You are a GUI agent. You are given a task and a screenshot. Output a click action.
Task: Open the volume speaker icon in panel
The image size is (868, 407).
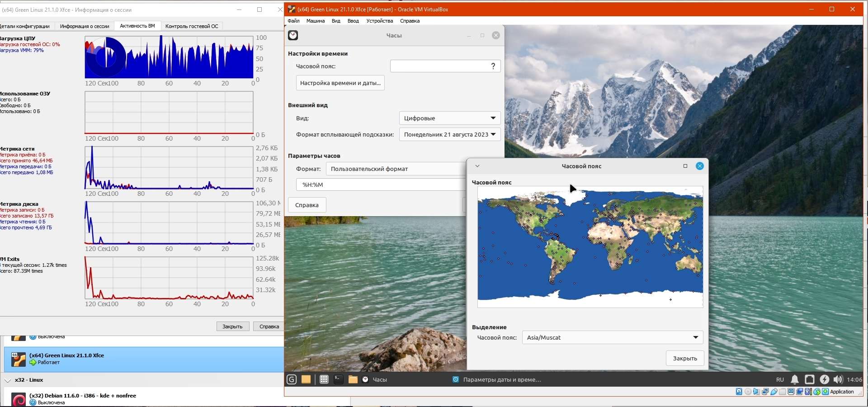point(838,379)
